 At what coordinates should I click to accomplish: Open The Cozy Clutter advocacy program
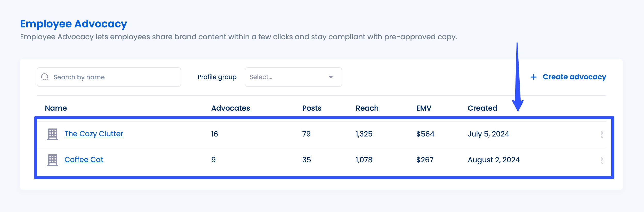(x=94, y=134)
